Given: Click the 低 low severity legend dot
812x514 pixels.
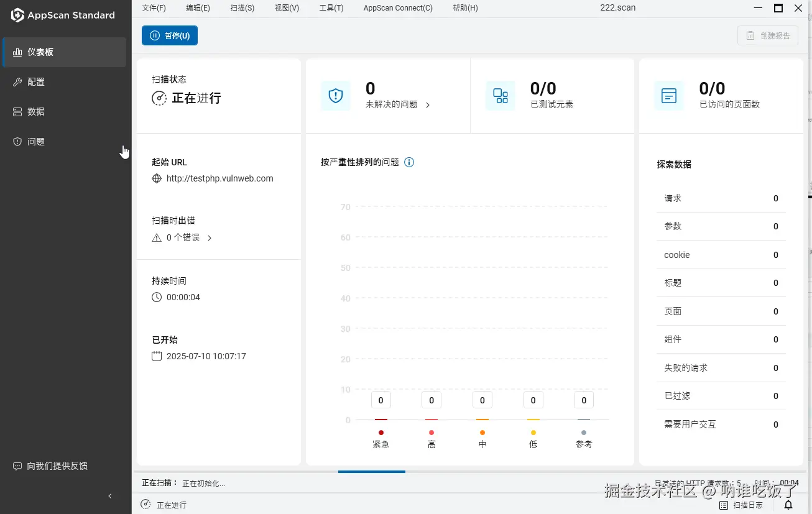Looking at the screenshot, I should pos(533,433).
